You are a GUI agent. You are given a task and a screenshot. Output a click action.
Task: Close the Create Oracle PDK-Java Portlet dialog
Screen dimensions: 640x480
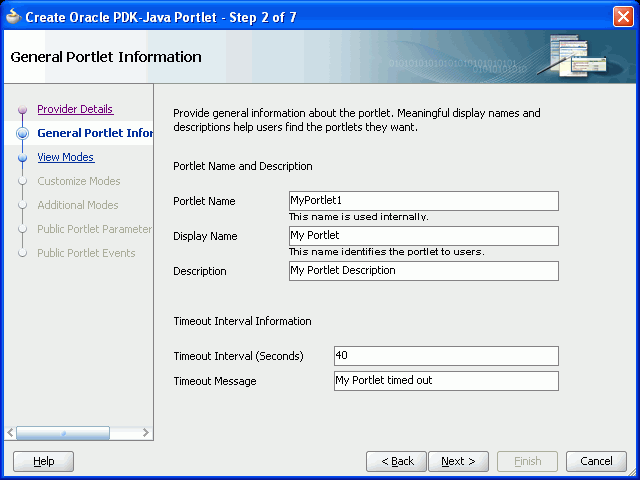coord(623,17)
